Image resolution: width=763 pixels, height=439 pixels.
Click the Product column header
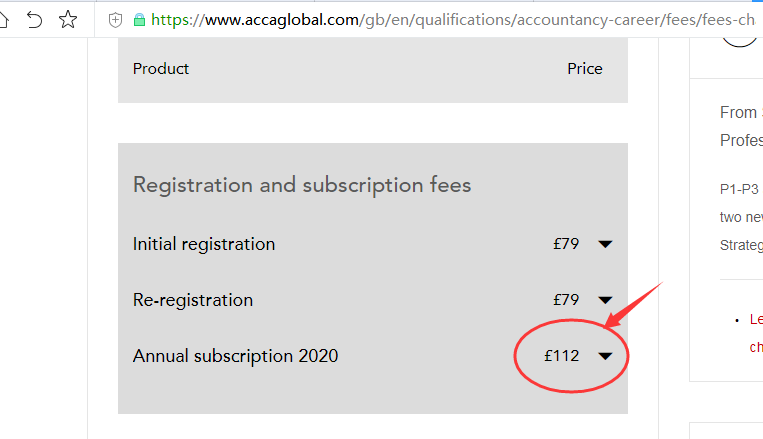coord(160,69)
